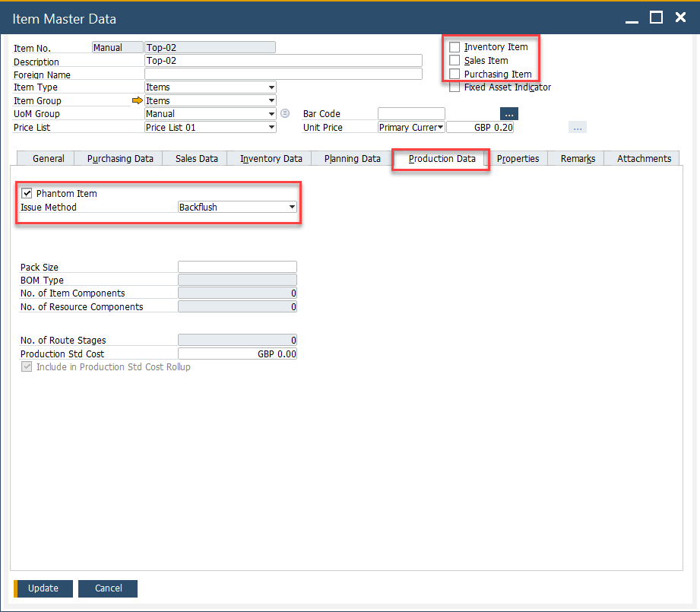Expand the Primary Currency dropdown
This screenshot has height=612, width=700.
440,128
